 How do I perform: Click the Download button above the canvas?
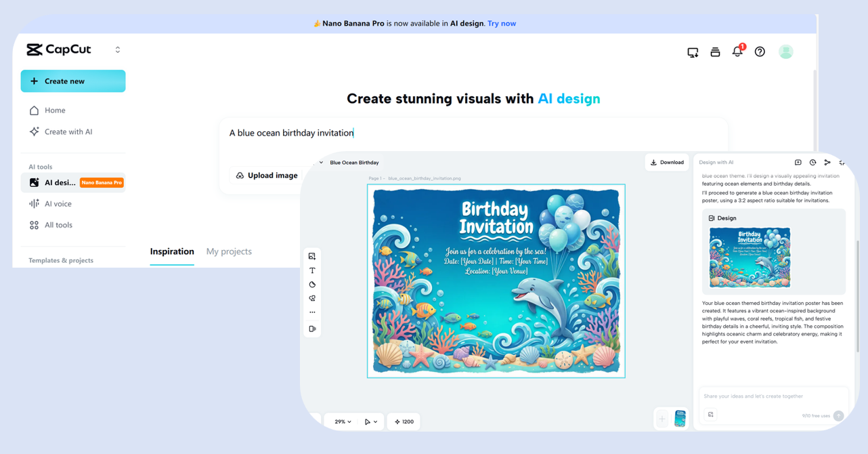tap(667, 162)
